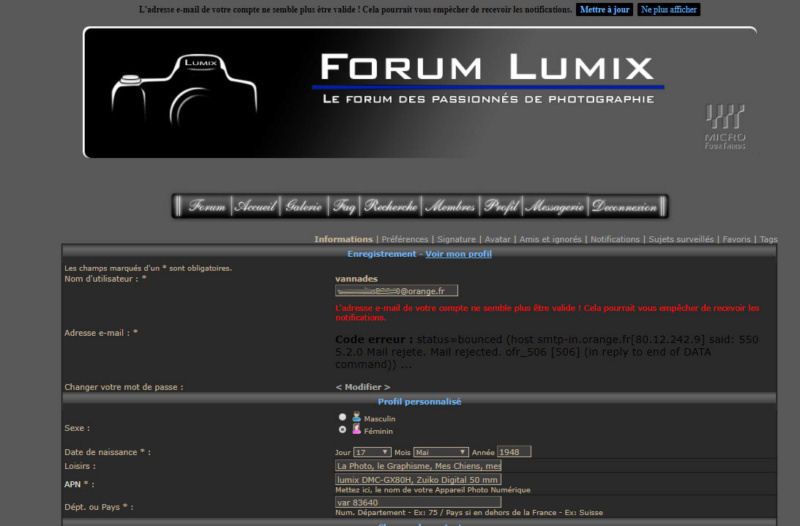Open the Tags tab
Image resolution: width=800 pixels, height=526 pixels.
[768, 239]
